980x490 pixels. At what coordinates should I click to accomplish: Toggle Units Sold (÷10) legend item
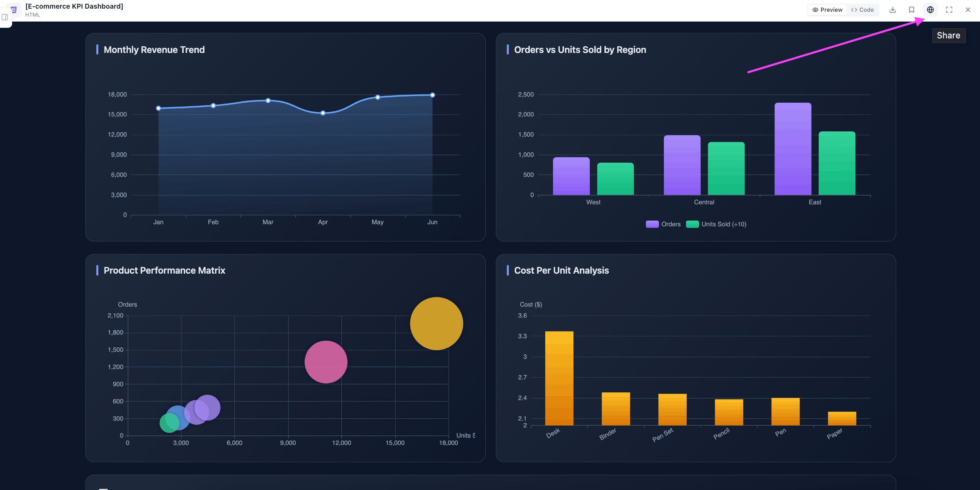click(716, 224)
